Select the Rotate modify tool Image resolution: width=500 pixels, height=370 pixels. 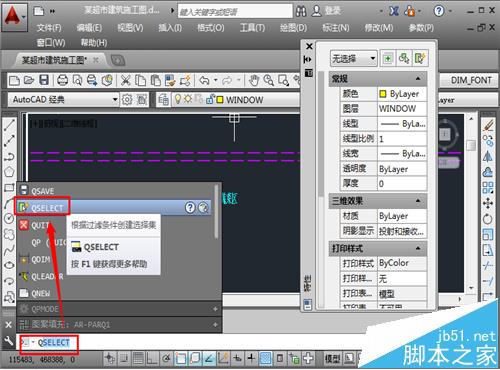pos(488,219)
